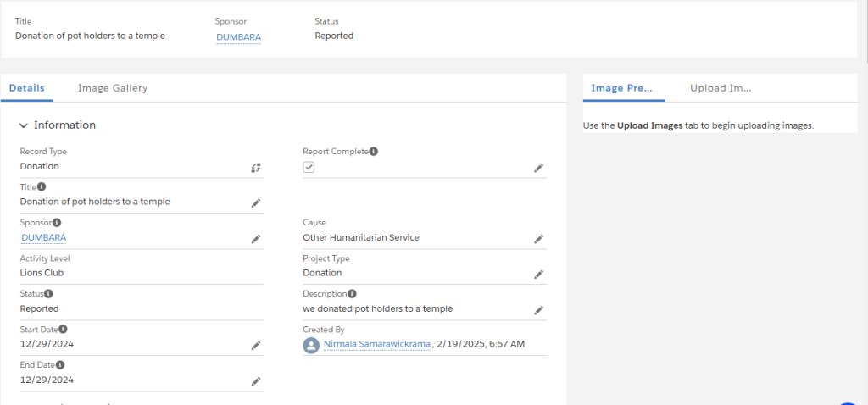Open info tooltip next to End Date
The height and width of the screenshot is (405, 868).
pos(60,364)
